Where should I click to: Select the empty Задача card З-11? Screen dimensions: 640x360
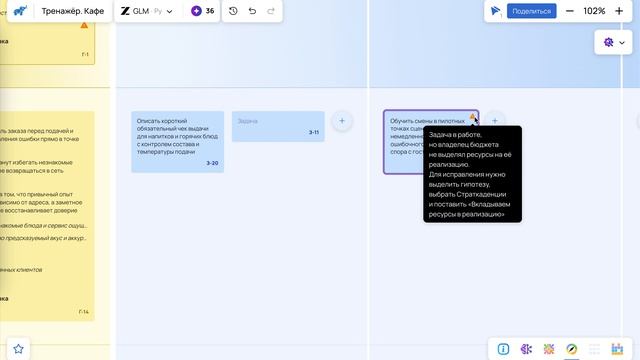(x=278, y=127)
